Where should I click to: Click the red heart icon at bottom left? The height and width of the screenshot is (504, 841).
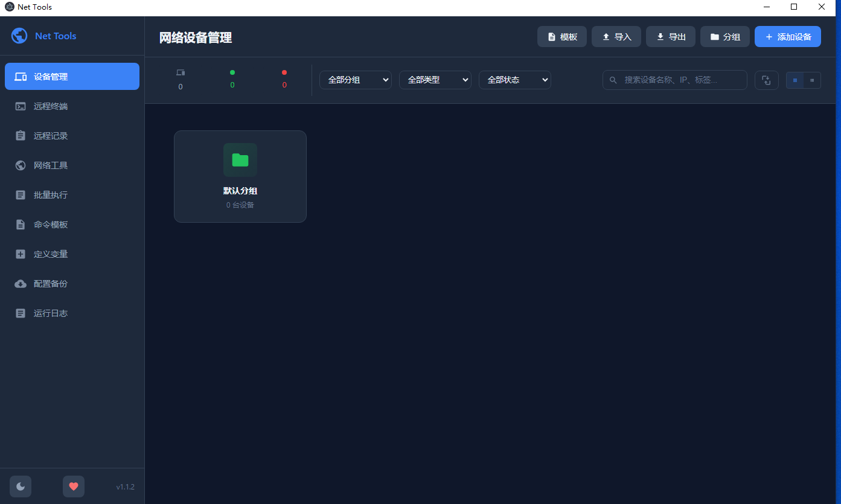click(x=74, y=486)
